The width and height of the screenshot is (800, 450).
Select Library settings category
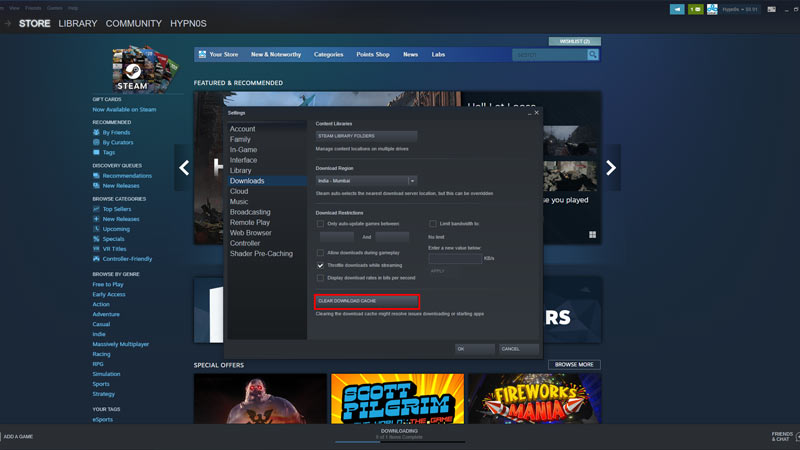click(x=240, y=170)
